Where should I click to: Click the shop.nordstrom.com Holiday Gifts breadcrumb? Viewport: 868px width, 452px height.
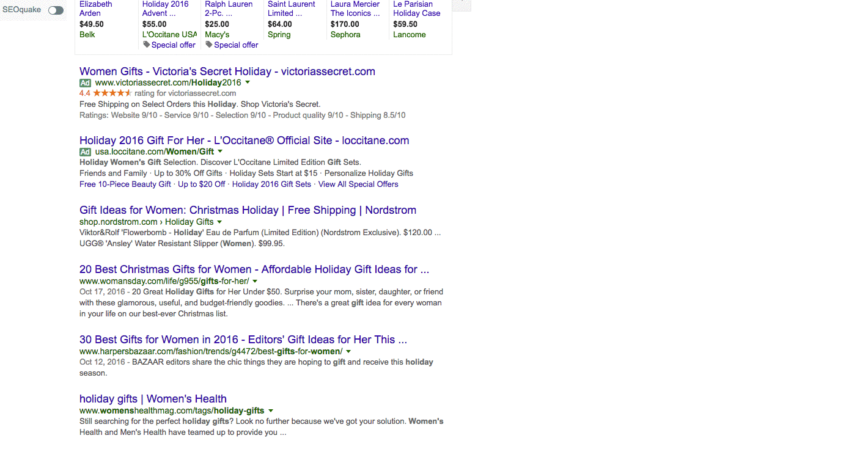147,222
